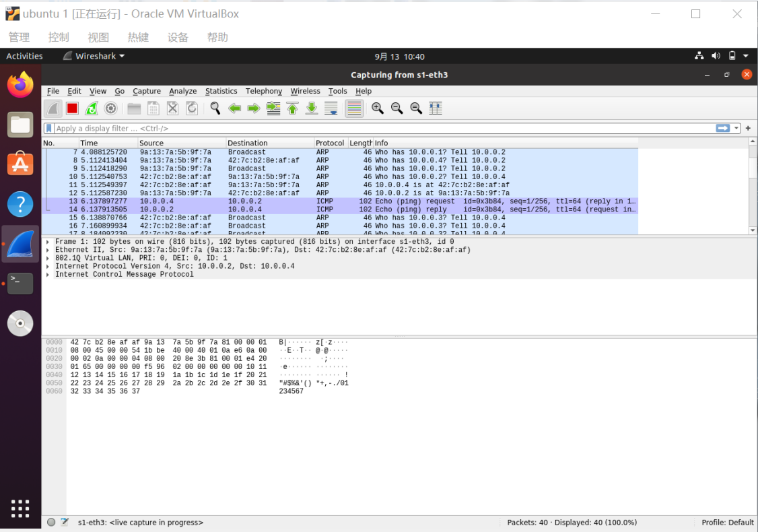Viewport: 758px width, 532px height.
Task: Stop the running capture with red square
Action: (x=73, y=108)
